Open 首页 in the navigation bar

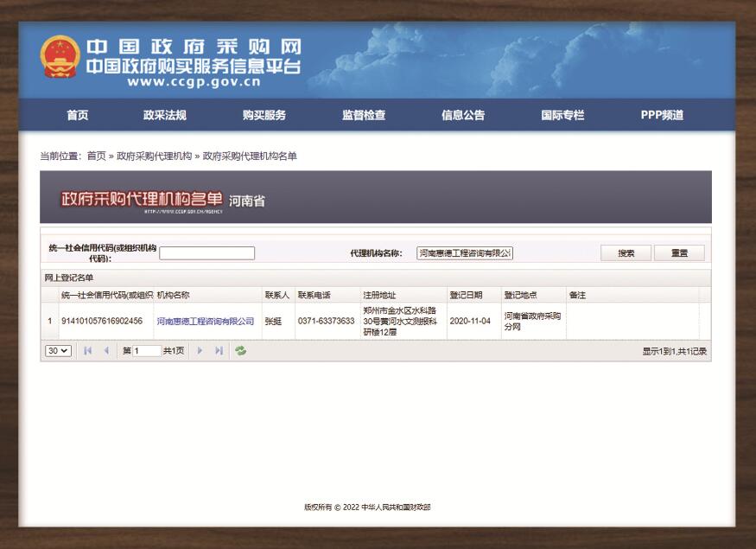coord(78,115)
